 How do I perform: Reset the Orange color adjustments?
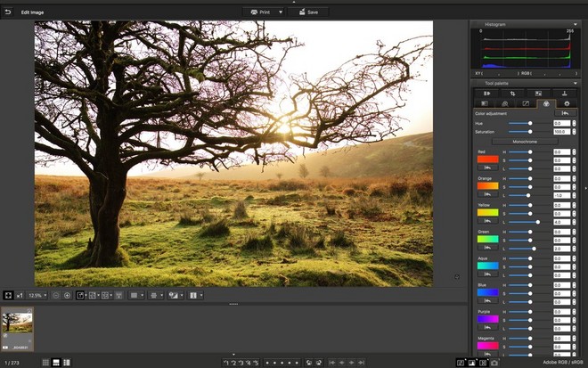click(x=487, y=194)
